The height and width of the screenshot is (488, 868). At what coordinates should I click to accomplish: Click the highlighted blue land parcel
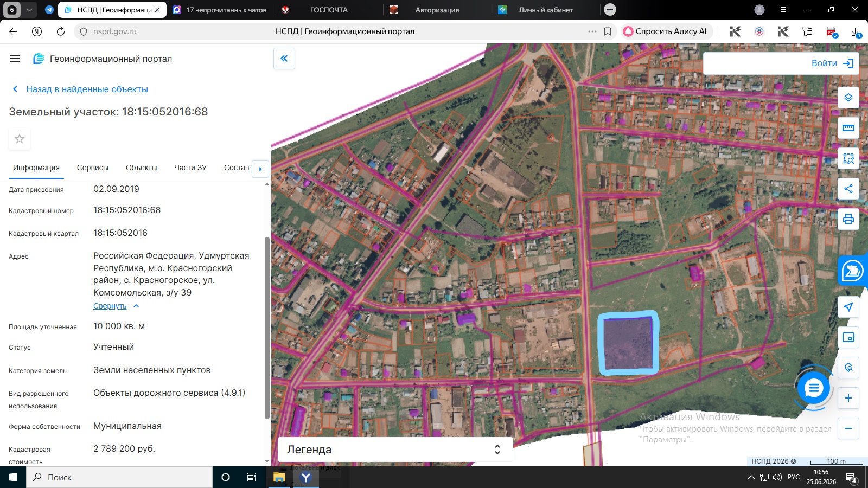[x=629, y=343]
